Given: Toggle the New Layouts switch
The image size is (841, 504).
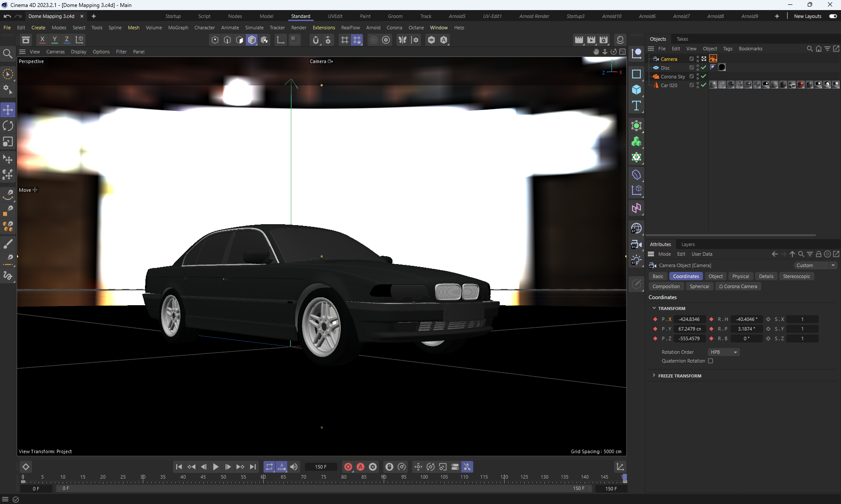Looking at the screenshot, I should pyautogui.click(x=833, y=16).
